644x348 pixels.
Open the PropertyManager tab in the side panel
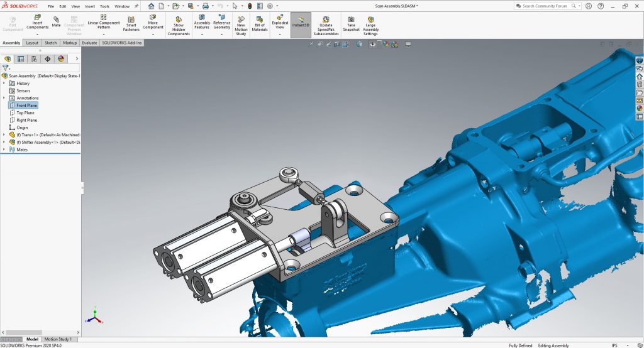[x=21, y=59]
